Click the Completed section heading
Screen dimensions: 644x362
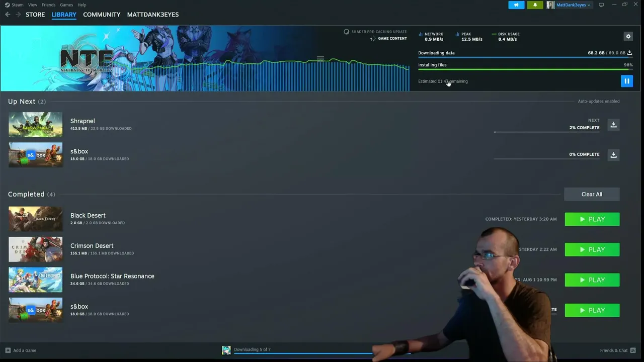click(x=32, y=194)
